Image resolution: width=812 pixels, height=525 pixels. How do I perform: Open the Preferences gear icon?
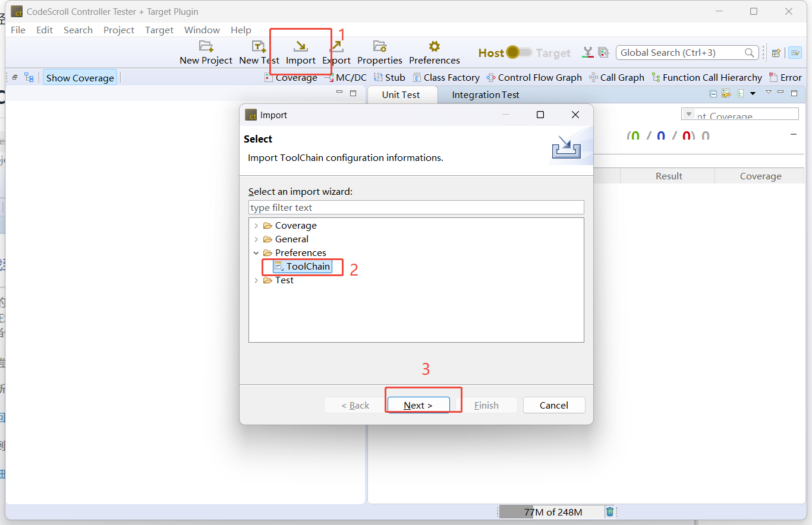point(434,47)
